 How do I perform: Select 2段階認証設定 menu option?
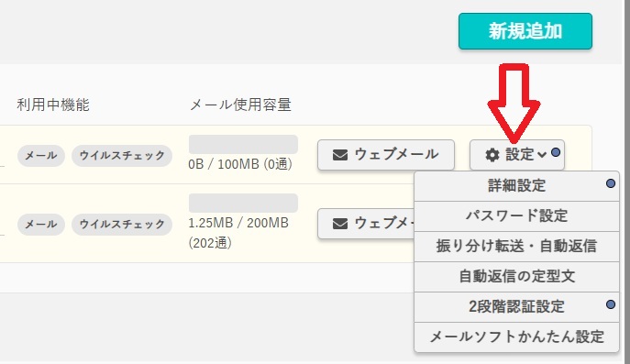pyautogui.click(x=516, y=307)
